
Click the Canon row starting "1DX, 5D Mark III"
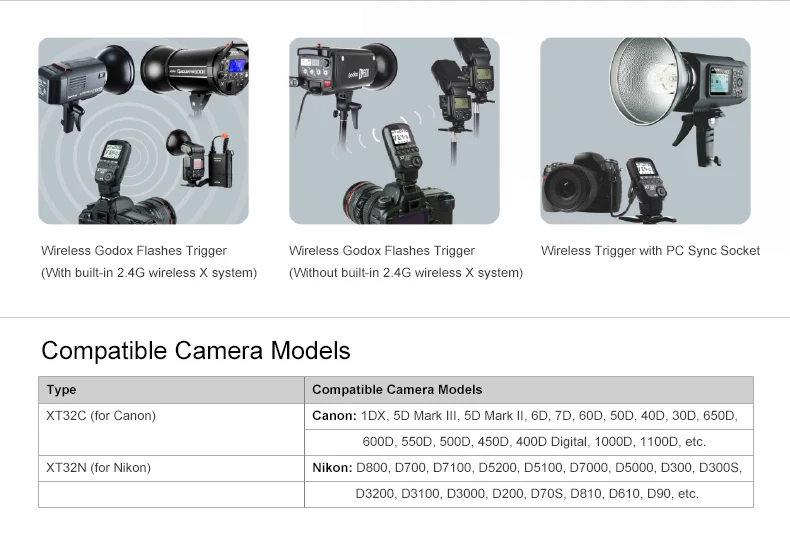coord(529,416)
